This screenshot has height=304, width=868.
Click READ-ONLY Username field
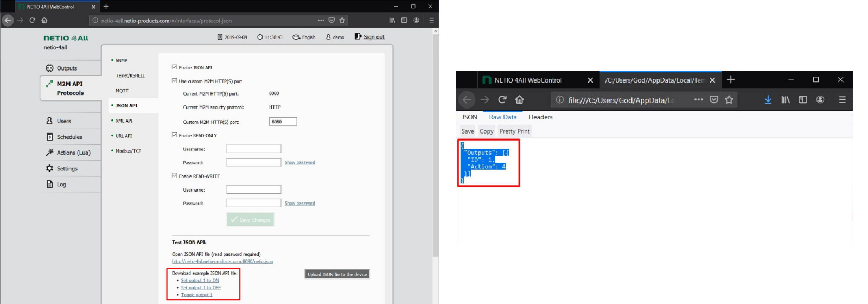253,149
